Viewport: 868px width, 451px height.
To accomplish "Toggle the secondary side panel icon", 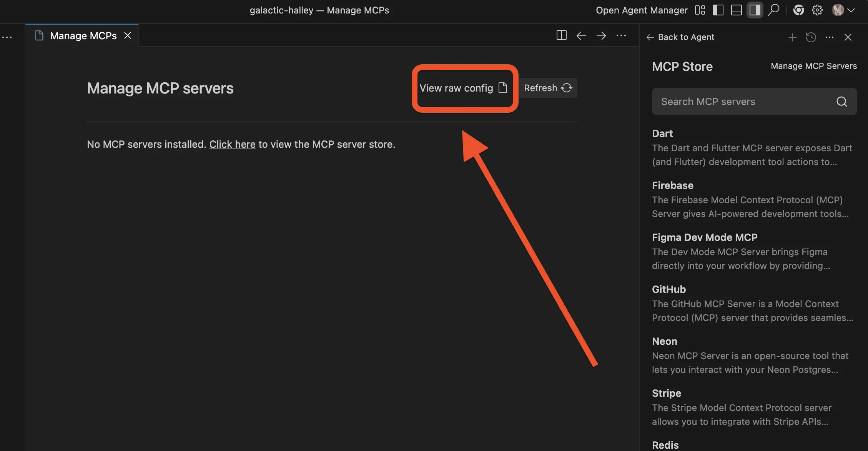I will [755, 10].
